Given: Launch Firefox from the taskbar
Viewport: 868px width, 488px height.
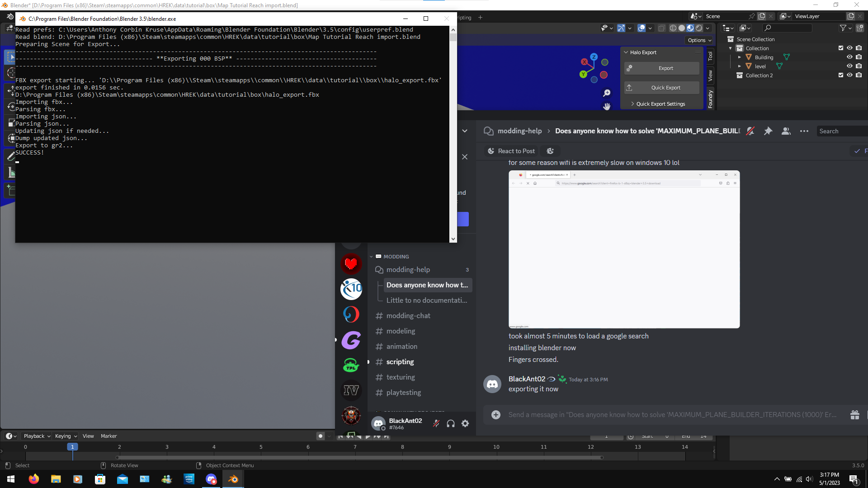Looking at the screenshot, I should [33, 479].
